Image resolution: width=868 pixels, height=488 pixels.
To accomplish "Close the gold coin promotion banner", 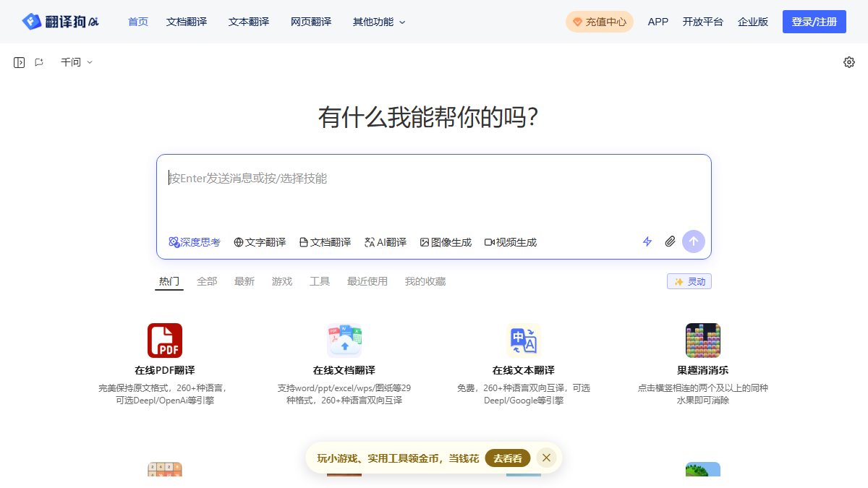I will coord(546,458).
